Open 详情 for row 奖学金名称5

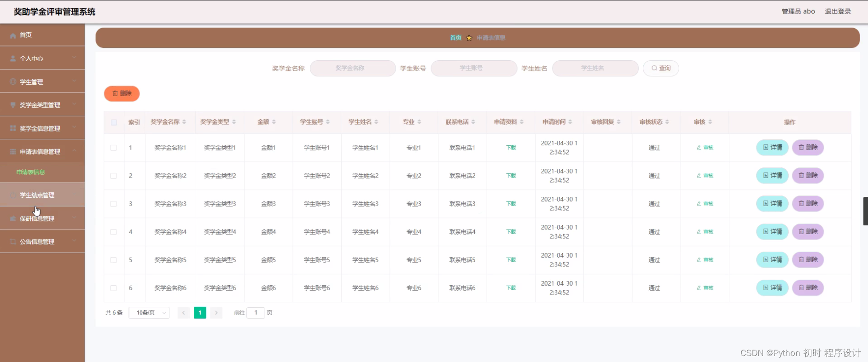tap(772, 260)
